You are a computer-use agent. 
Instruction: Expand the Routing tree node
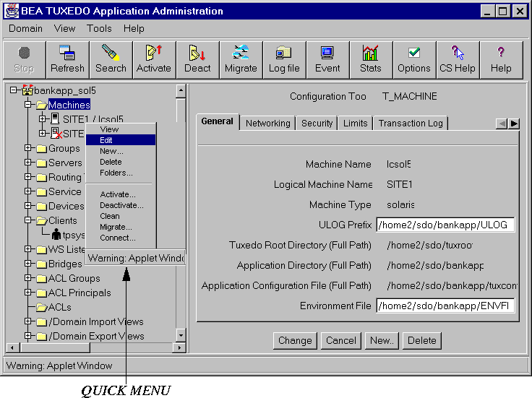click(27, 177)
